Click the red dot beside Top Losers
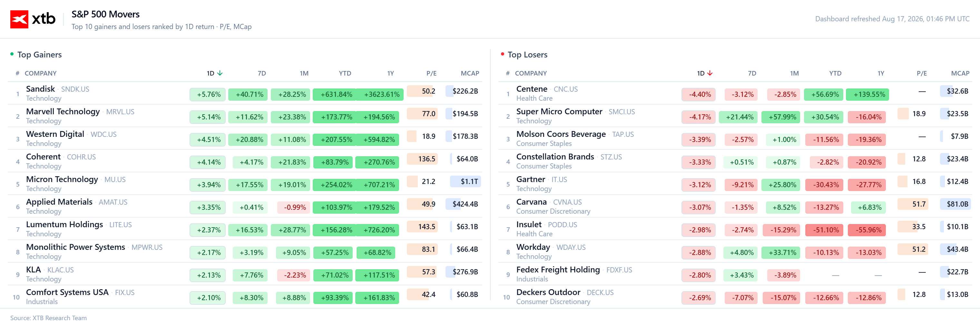 pos(502,54)
